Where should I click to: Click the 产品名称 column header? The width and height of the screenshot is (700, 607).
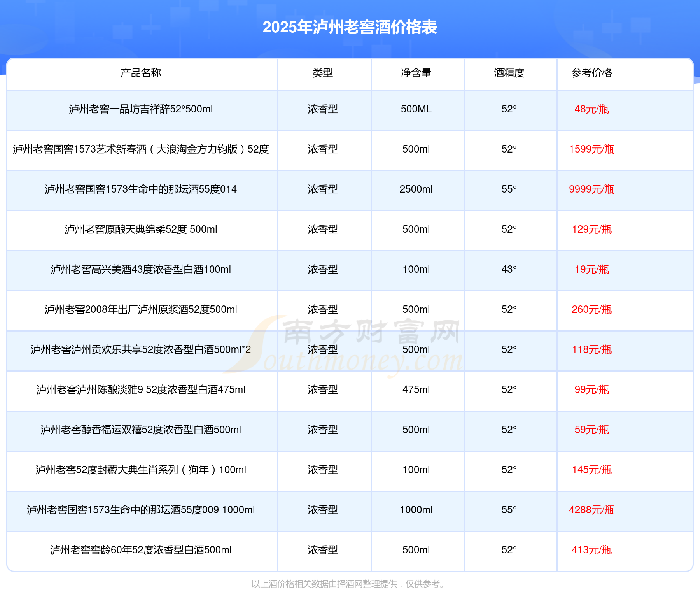pyautogui.click(x=141, y=73)
